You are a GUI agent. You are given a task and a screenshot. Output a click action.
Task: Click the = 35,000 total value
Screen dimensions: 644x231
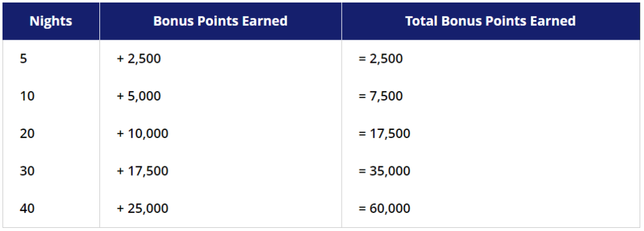click(x=384, y=171)
